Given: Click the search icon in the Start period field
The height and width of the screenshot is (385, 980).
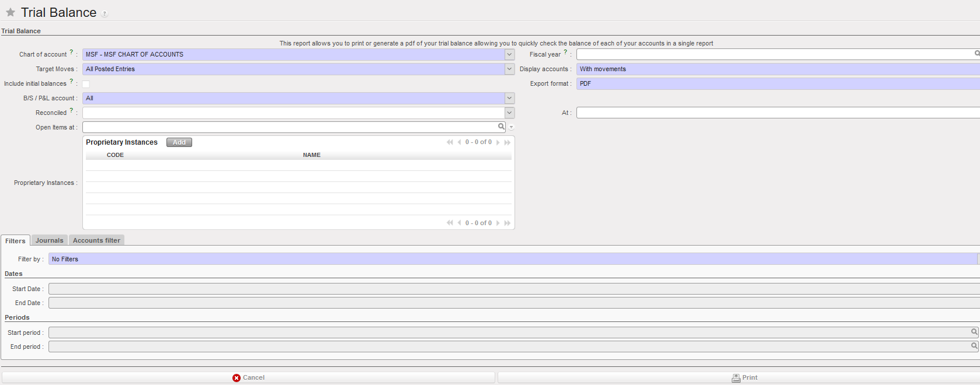Looking at the screenshot, I should click(x=974, y=332).
